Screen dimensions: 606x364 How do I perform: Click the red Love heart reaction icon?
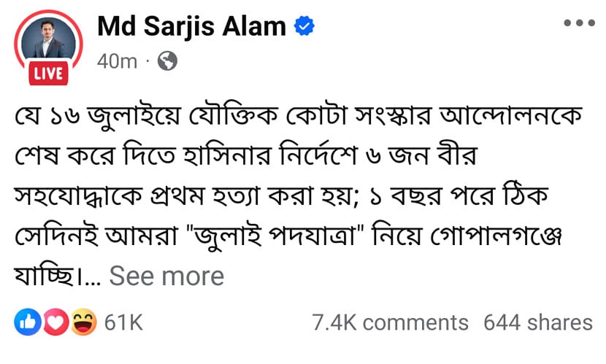coord(55,322)
